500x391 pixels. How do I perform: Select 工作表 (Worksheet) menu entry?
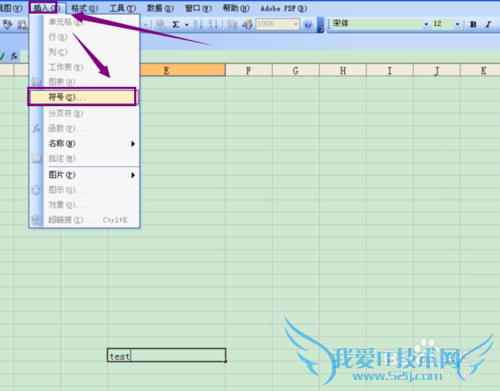click(x=84, y=67)
